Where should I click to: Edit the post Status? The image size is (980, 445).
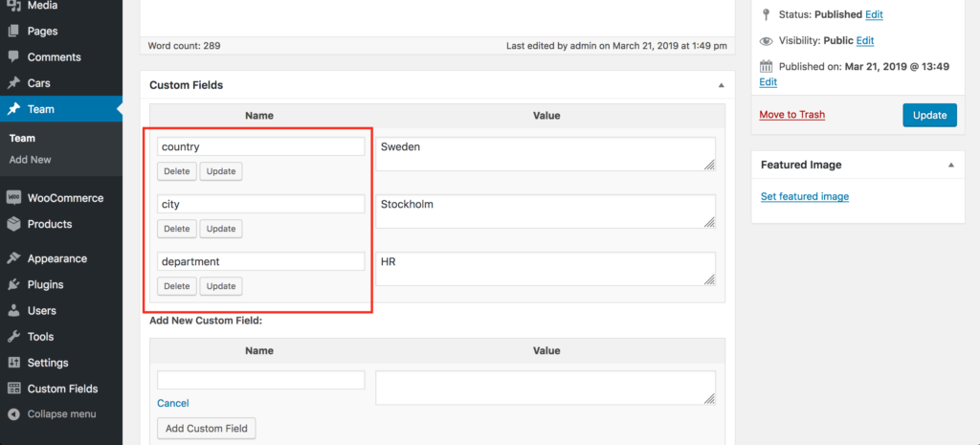pyautogui.click(x=874, y=14)
